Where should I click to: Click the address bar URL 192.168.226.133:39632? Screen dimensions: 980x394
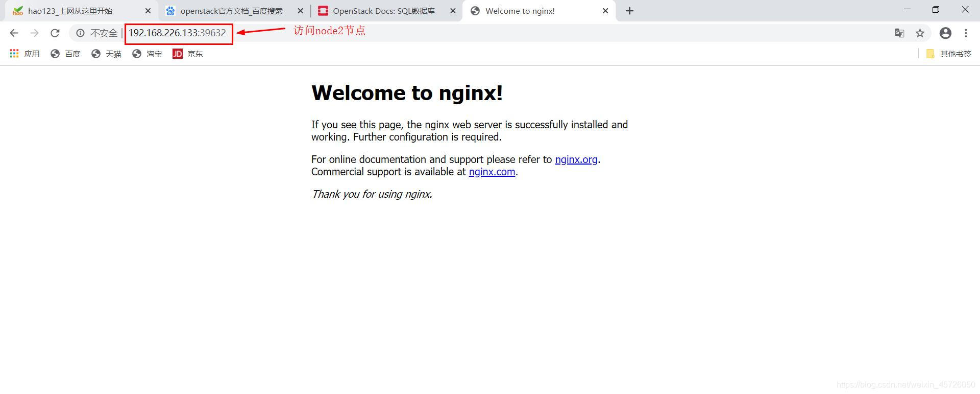tap(177, 33)
